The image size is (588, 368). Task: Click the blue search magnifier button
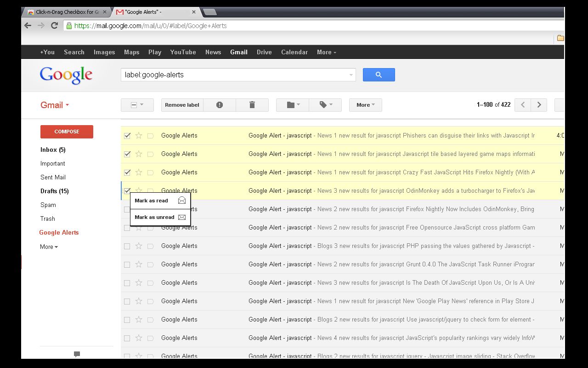coord(379,75)
